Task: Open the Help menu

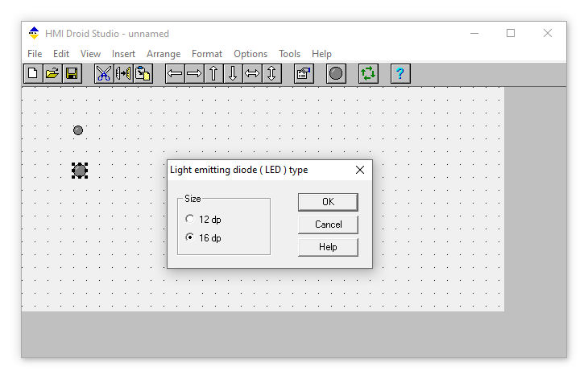Action: [321, 54]
